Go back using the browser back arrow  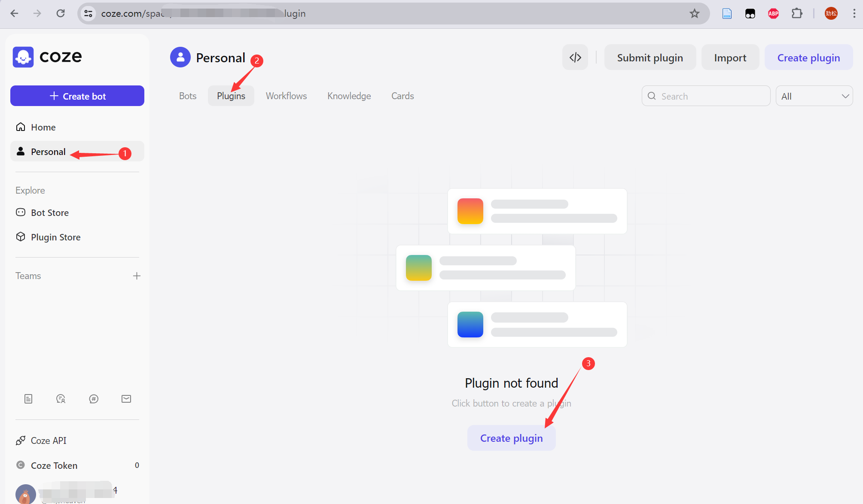(x=14, y=13)
